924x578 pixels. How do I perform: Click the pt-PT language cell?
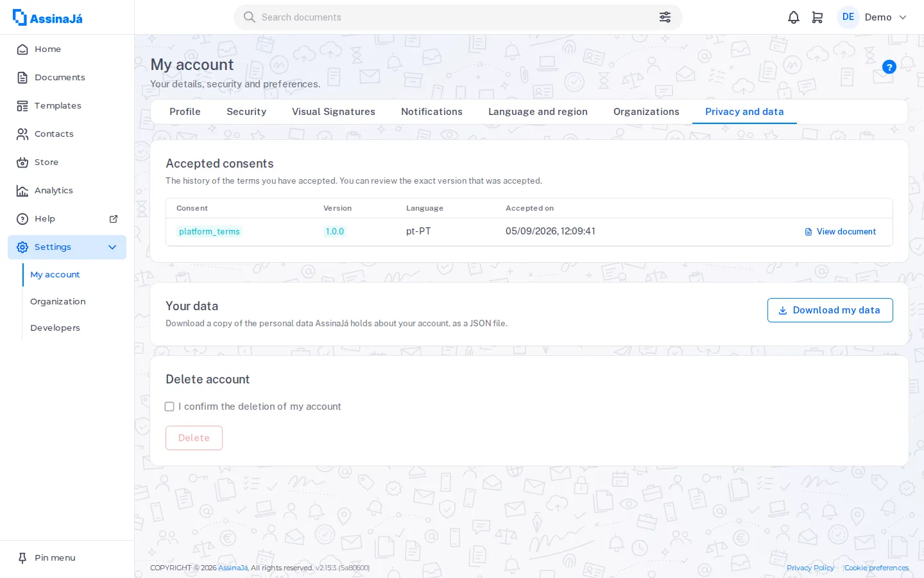(x=418, y=231)
